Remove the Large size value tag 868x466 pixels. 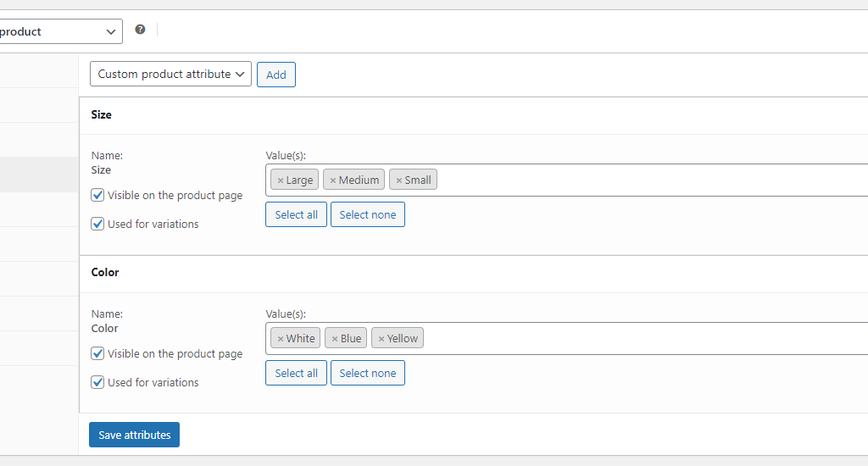[281, 180]
